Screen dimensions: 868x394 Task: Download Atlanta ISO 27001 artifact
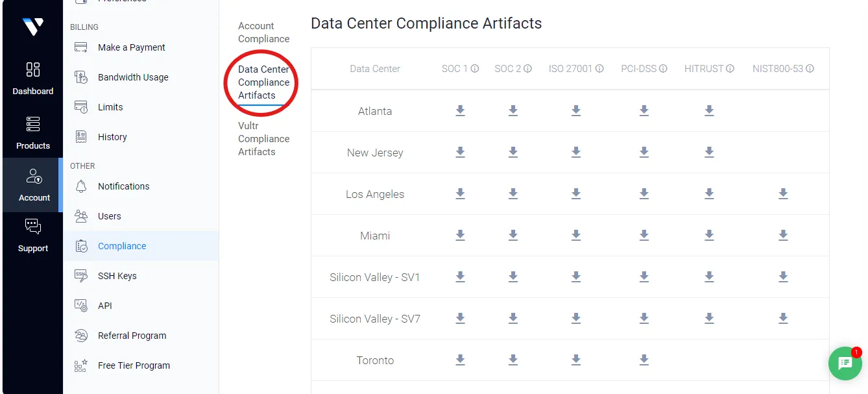[x=576, y=111]
